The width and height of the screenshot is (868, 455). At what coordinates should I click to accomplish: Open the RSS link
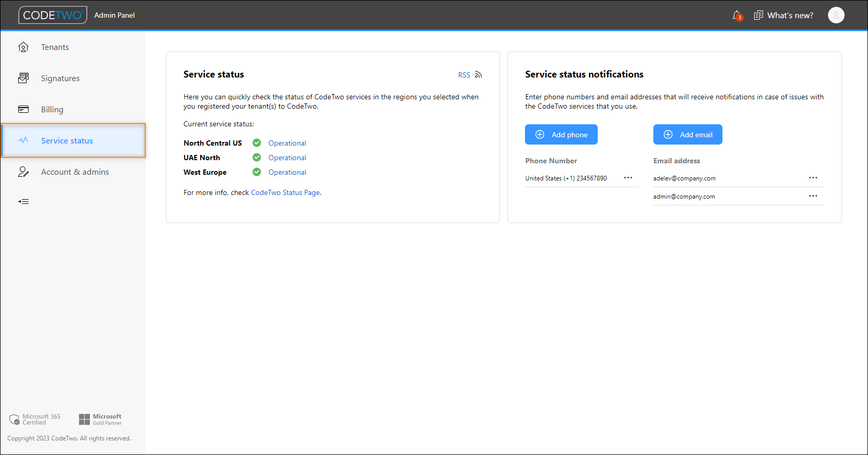pyautogui.click(x=464, y=75)
